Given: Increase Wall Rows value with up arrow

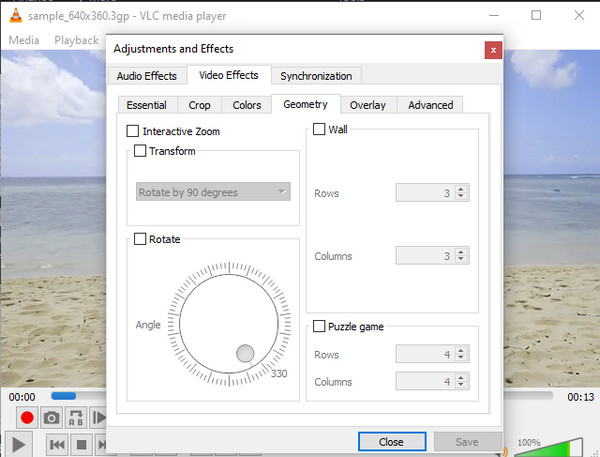Looking at the screenshot, I should 461,189.
